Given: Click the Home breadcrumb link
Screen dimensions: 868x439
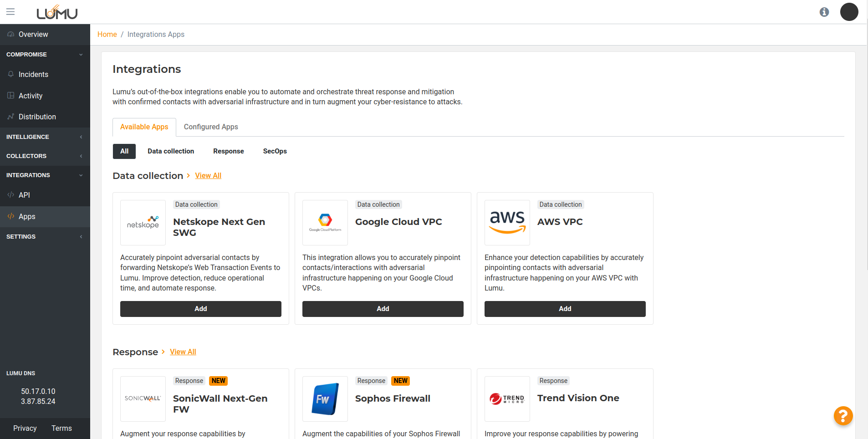Looking at the screenshot, I should pyautogui.click(x=107, y=35).
